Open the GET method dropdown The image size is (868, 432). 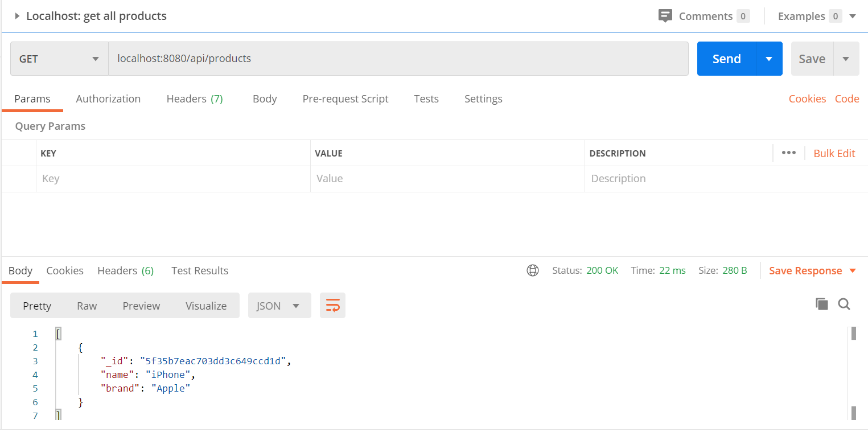coord(59,59)
